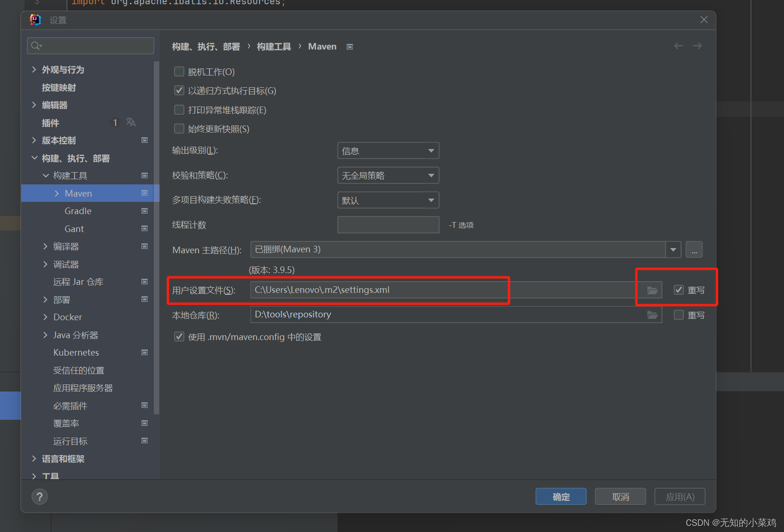Uncheck 重写 for user settings file

click(679, 290)
